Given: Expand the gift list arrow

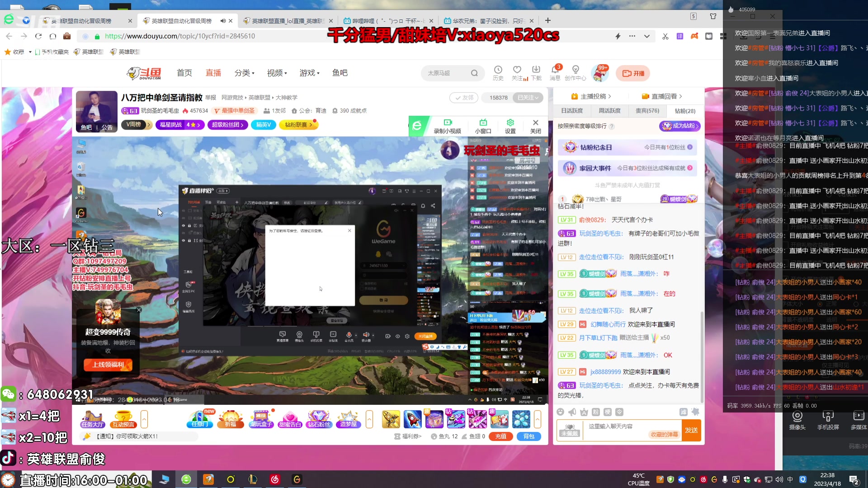Looking at the screenshot, I should click(x=538, y=419).
